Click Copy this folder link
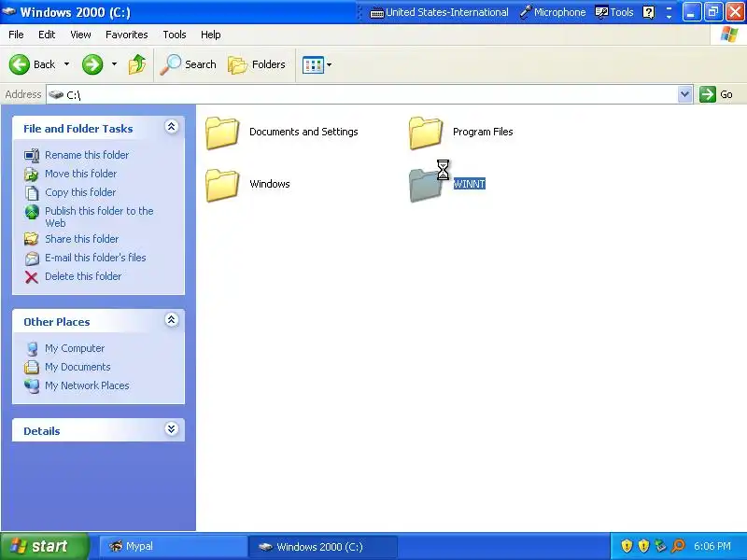Viewport: 747px width, 560px height. [80, 192]
